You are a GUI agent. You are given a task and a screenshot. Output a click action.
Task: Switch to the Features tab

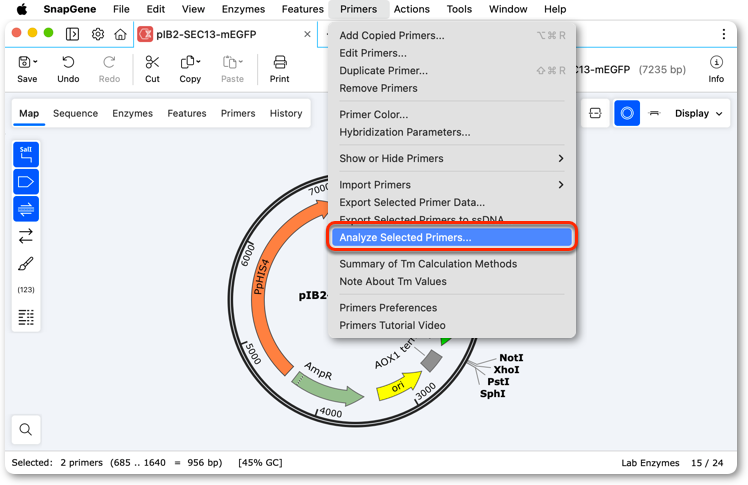coord(187,114)
